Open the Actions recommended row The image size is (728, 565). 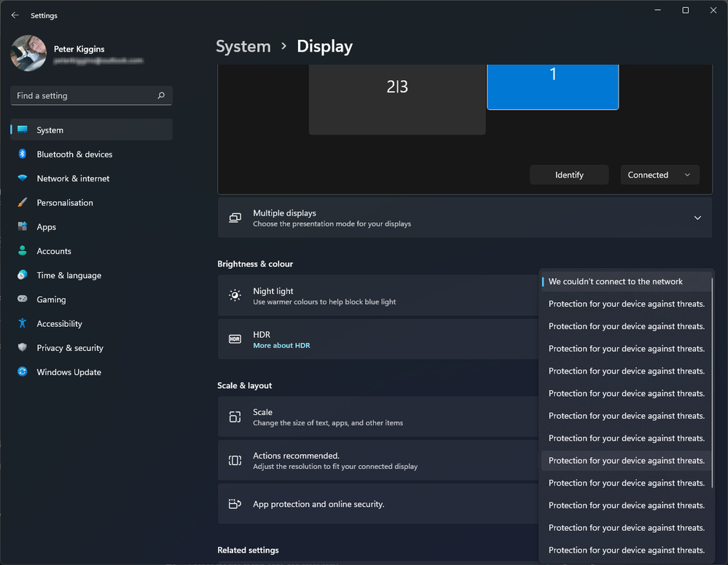tap(378, 461)
